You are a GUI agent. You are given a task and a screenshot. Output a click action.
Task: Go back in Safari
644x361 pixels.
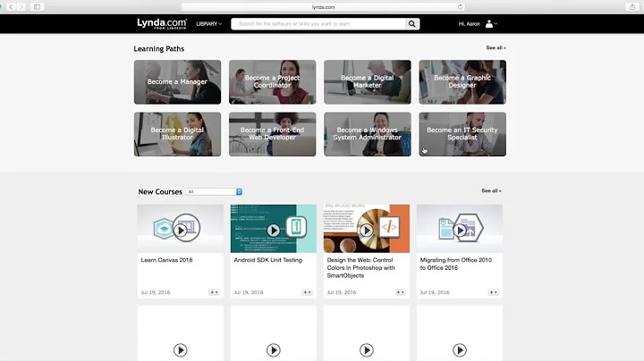coord(11,7)
